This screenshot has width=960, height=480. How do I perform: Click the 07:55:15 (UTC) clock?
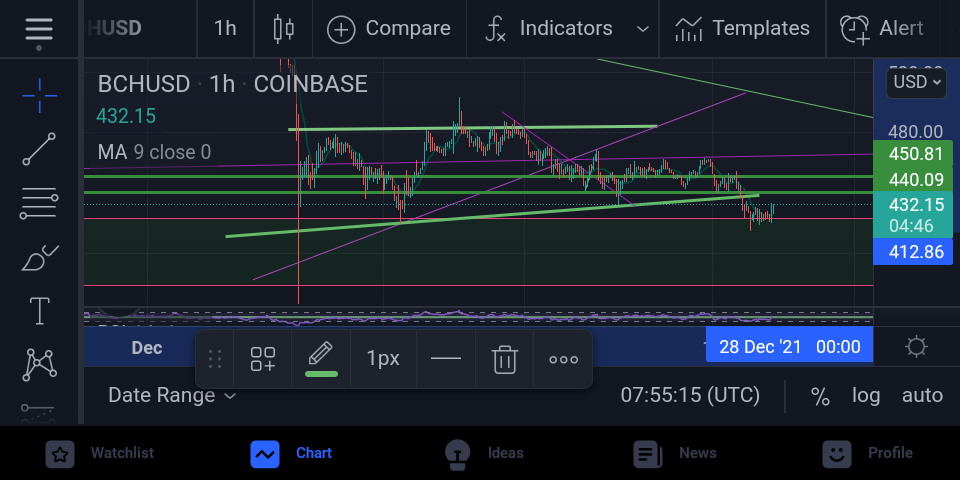[x=690, y=396]
